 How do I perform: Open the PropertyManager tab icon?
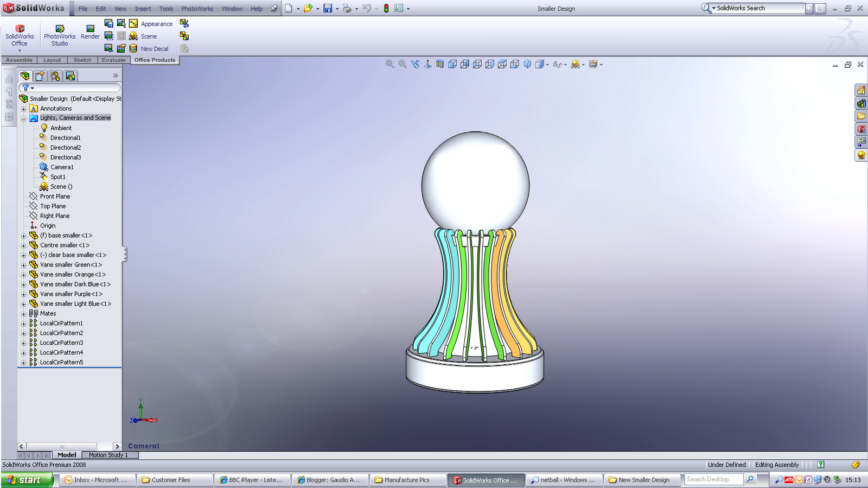(40, 76)
